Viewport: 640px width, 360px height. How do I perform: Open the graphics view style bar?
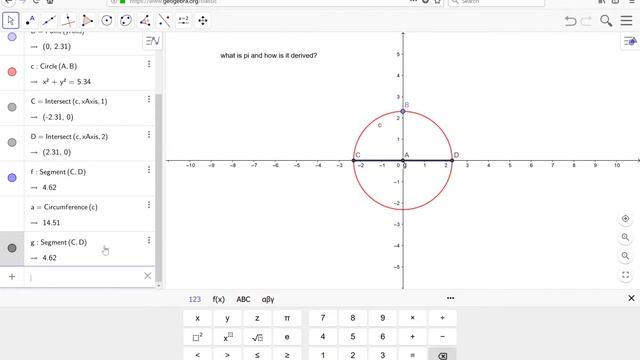[x=630, y=41]
